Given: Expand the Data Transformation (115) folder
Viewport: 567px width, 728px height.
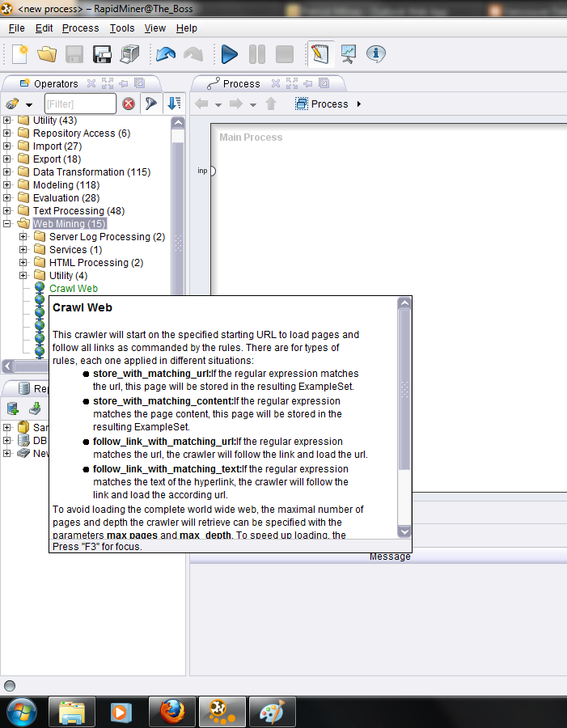Looking at the screenshot, I should pos(7,172).
